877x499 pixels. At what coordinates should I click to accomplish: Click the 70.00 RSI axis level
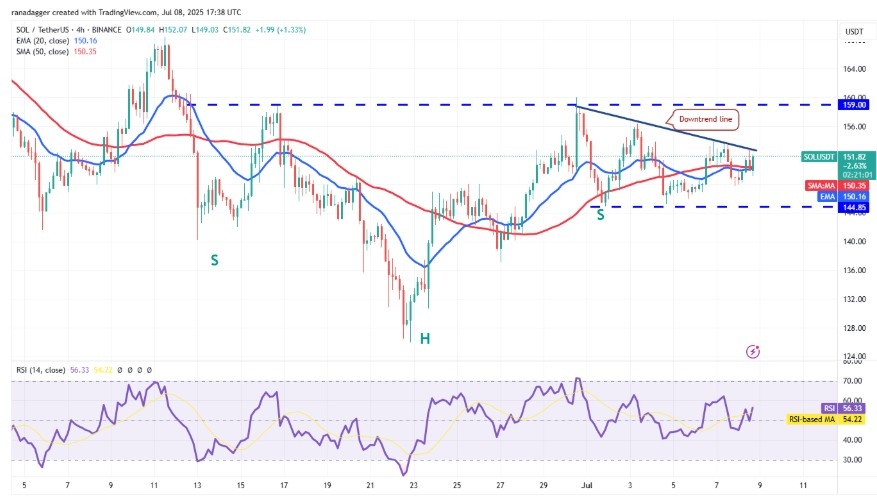(x=852, y=381)
